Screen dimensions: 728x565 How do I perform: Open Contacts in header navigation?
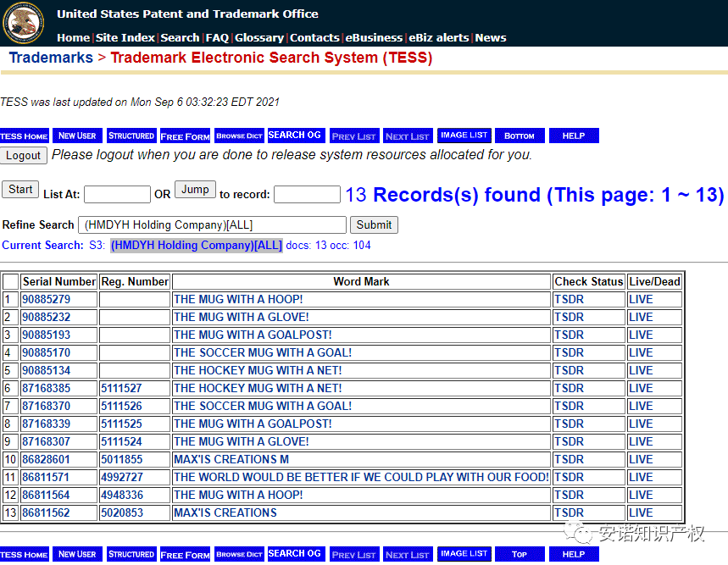coord(314,37)
